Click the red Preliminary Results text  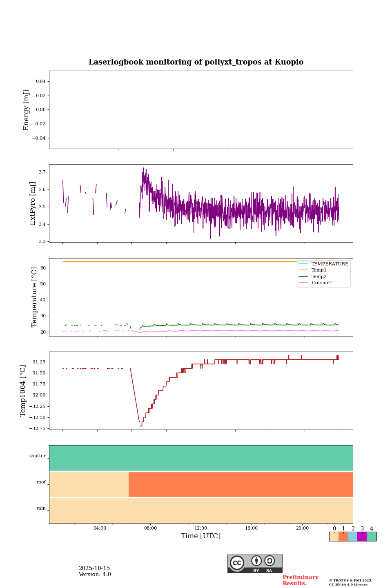300,580
